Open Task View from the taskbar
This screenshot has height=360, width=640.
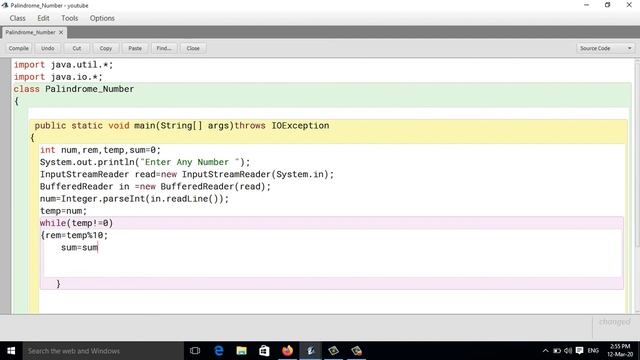click(195, 351)
